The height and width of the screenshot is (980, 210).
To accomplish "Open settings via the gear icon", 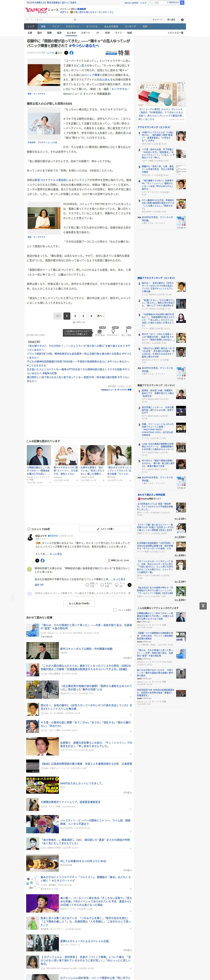I will (182, 20).
